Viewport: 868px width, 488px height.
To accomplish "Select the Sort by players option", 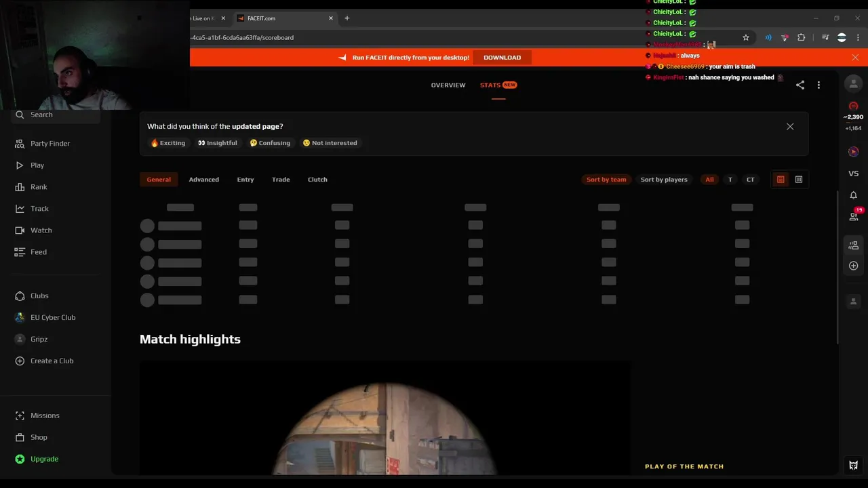I will [664, 180].
